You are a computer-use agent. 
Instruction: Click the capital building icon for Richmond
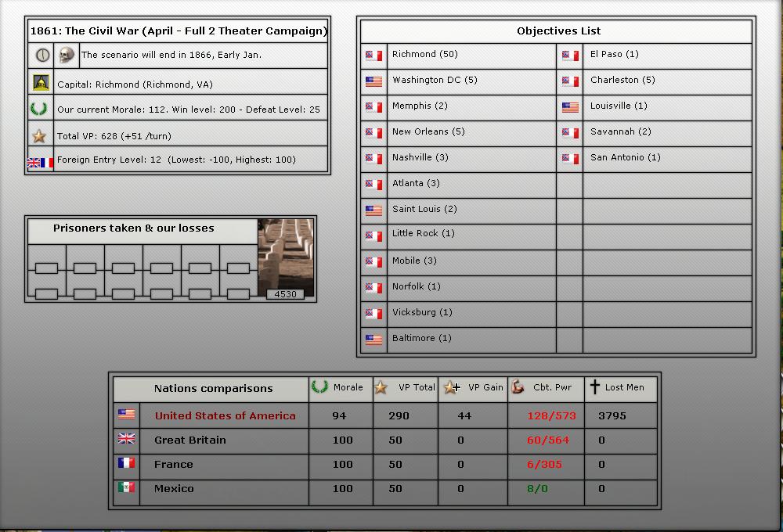(x=41, y=83)
